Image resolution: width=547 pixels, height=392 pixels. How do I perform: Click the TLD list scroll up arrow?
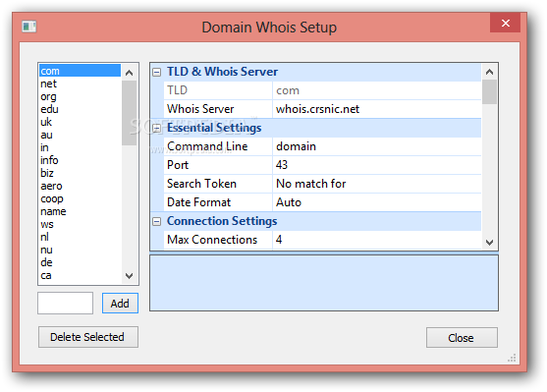(129, 73)
